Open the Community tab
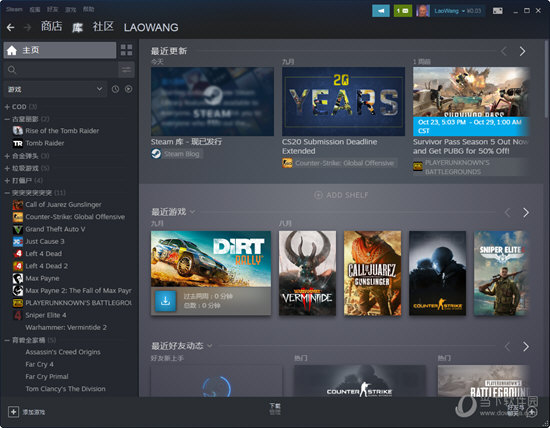 click(x=103, y=27)
